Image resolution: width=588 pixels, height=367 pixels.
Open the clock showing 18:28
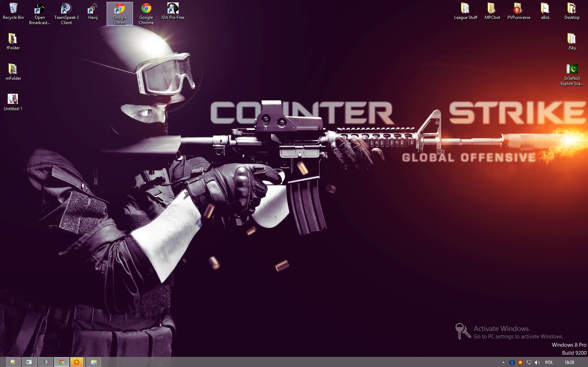(x=569, y=362)
